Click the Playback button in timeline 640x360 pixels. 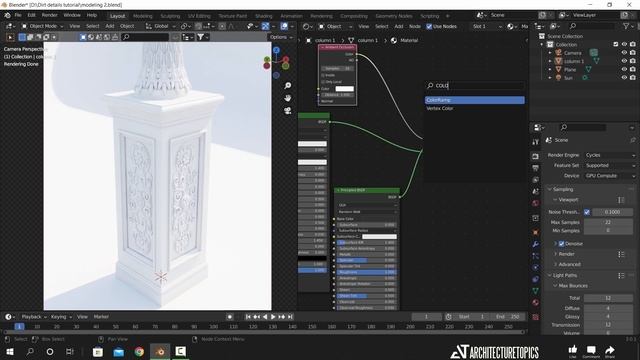coord(33,317)
